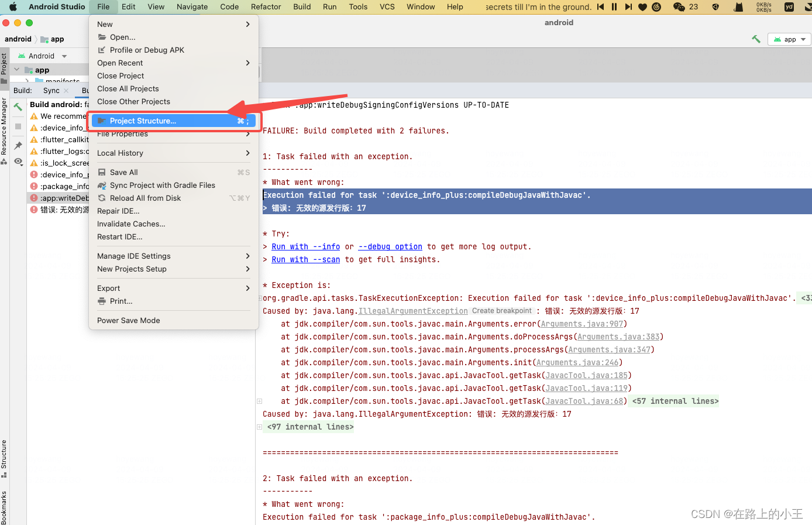Image resolution: width=812 pixels, height=525 pixels.
Task: Click the Profile or Debug APK icon
Action: click(x=102, y=50)
